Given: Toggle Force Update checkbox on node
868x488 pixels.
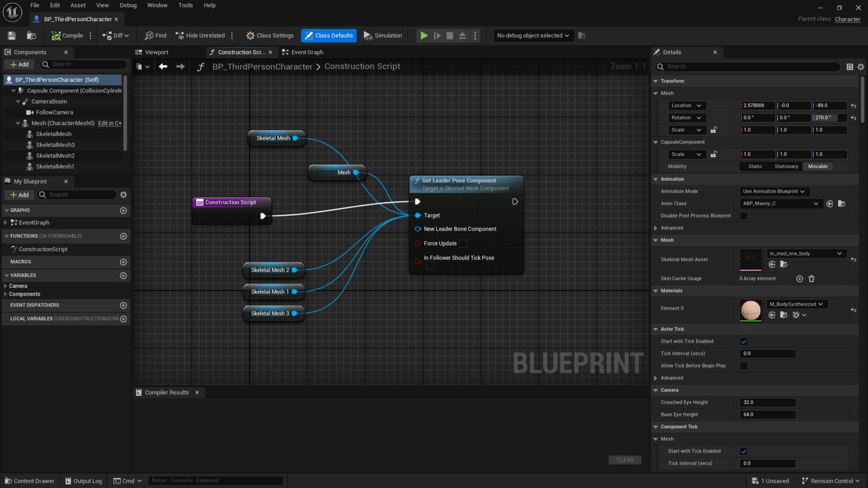Looking at the screenshot, I should [463, 244].
